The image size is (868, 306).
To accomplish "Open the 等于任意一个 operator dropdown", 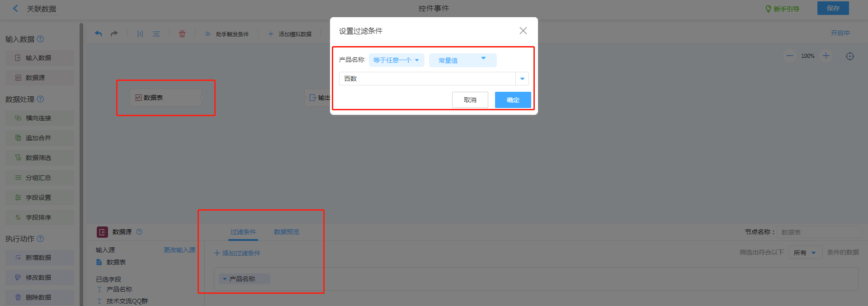I will tap(396, 60).
